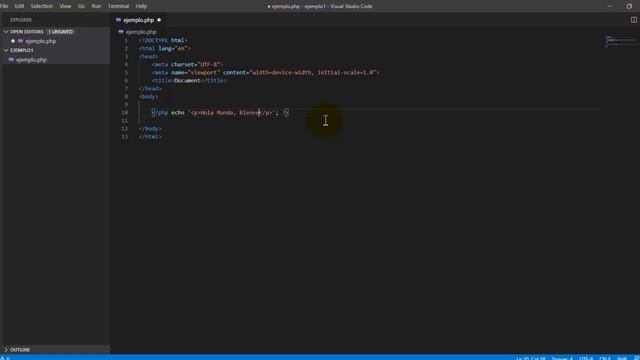The image size is (640, 360).
Task: Select ejemplo.php in the EJEMPLO1 folder
Action: 56,60
